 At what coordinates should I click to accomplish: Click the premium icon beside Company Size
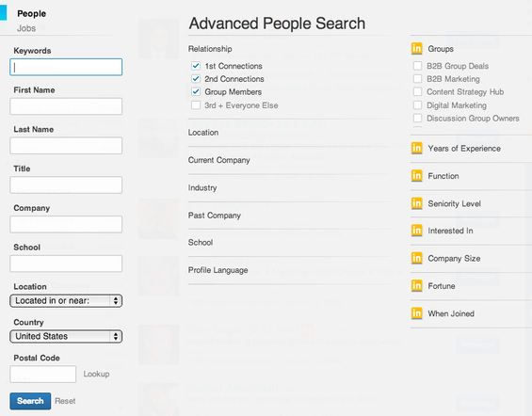[x=416, y=258]
